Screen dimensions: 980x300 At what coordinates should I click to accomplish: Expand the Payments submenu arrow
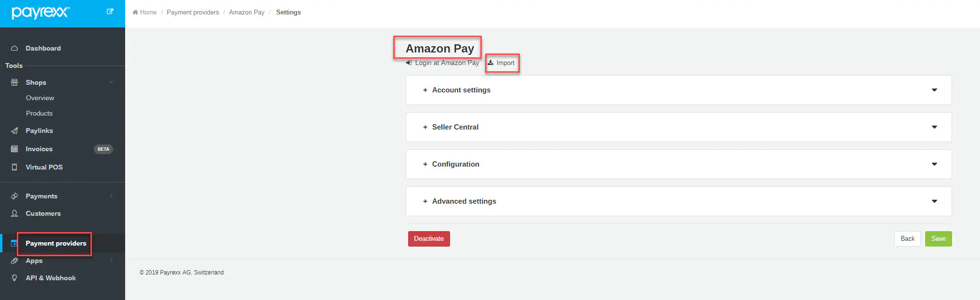coord(111,196)
